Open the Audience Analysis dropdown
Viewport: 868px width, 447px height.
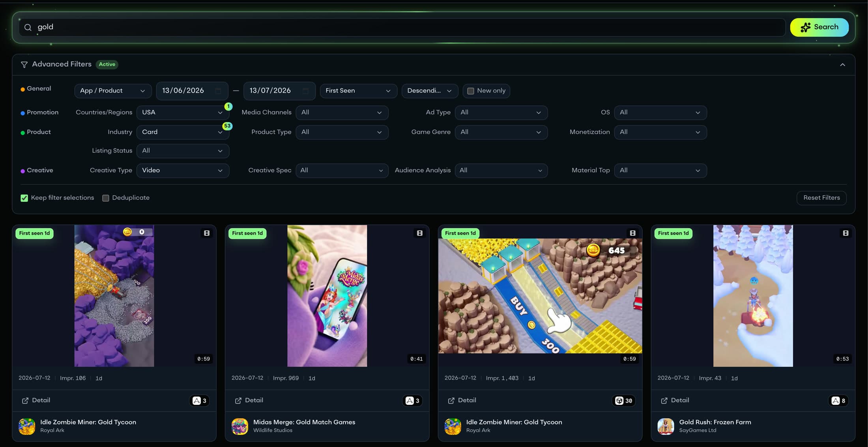(x=501, y=171)
